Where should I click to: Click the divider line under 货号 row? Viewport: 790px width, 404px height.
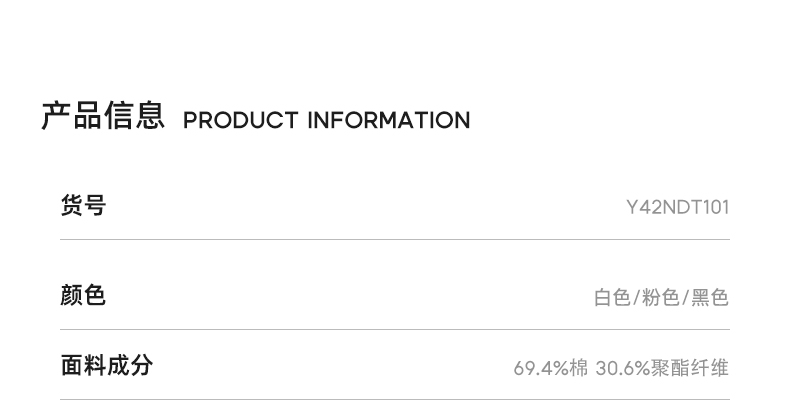[x=394, y=240]
